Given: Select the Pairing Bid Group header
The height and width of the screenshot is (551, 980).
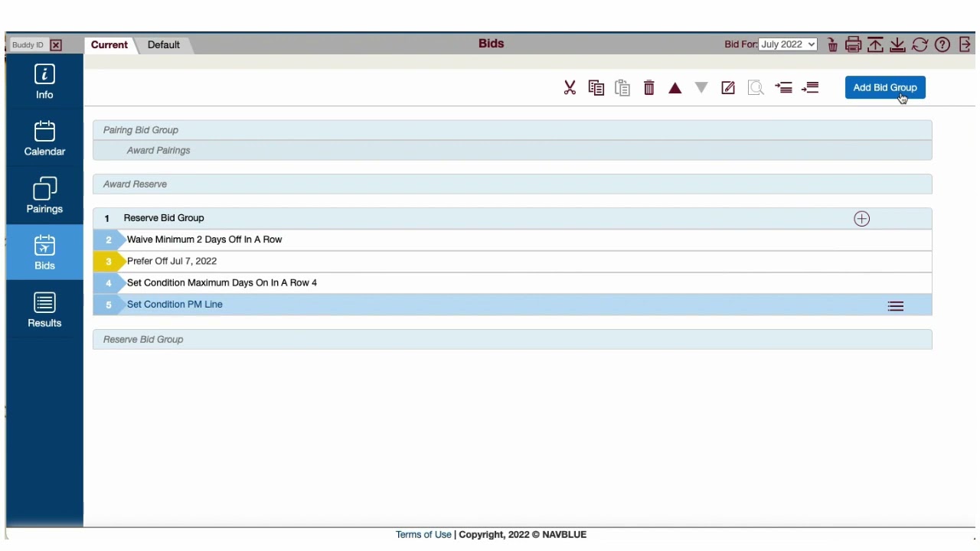Looking at the screenshot, I should tap(512, 130).
